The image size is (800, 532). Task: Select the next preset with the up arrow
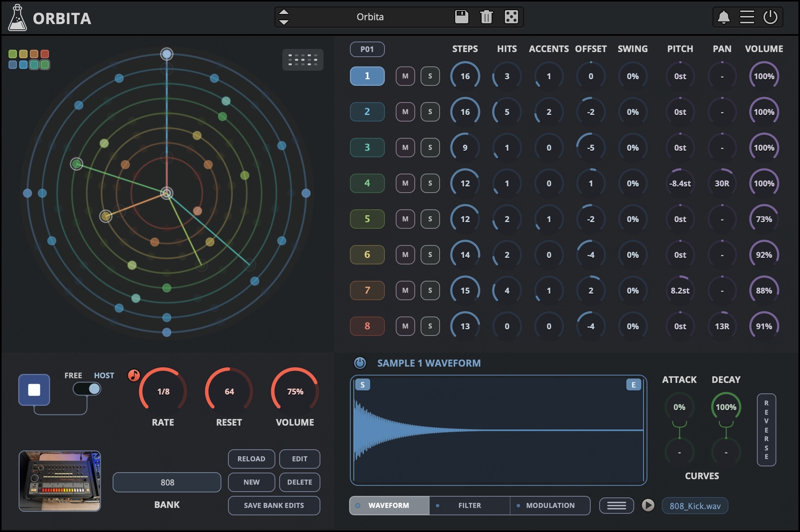pyautogui.click(x=284, y=12)
